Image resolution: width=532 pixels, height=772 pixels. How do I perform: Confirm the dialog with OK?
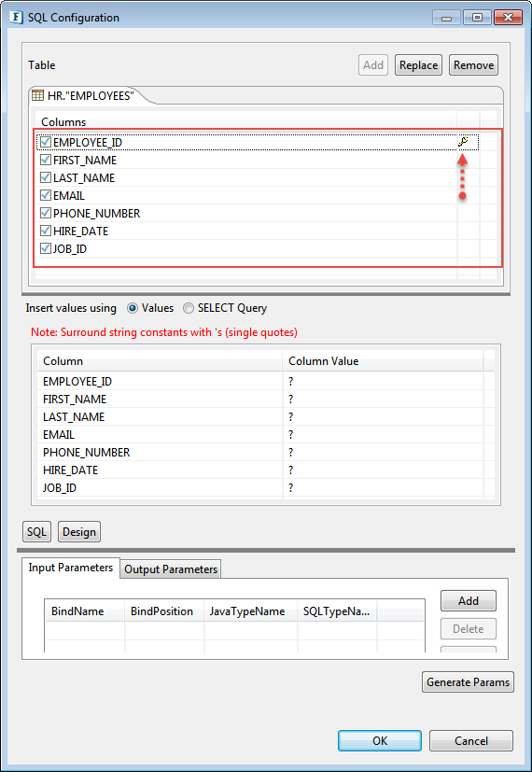coord(380,740)
